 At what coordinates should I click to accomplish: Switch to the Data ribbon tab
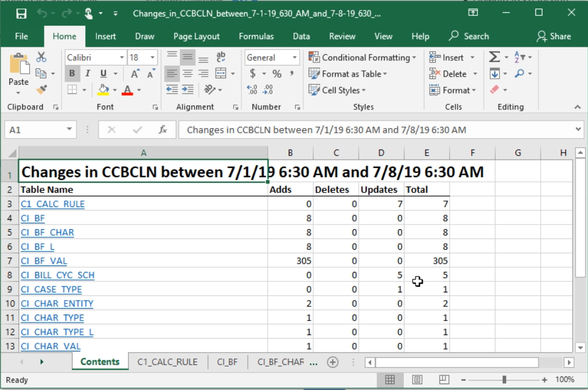(x=301, y=36)
